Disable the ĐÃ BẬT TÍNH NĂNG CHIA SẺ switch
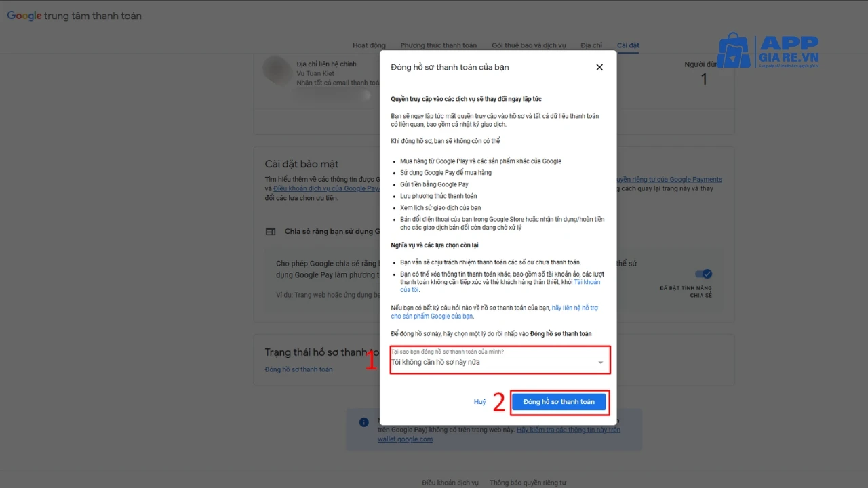This screenshot has height=488, width=868. (x=703, y=274)
